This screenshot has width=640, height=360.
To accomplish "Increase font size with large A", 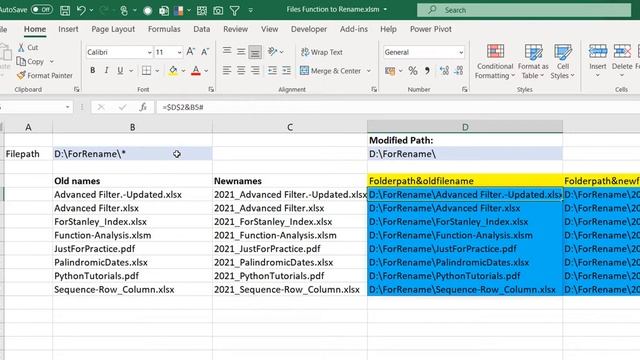I will tap(191, 52).
